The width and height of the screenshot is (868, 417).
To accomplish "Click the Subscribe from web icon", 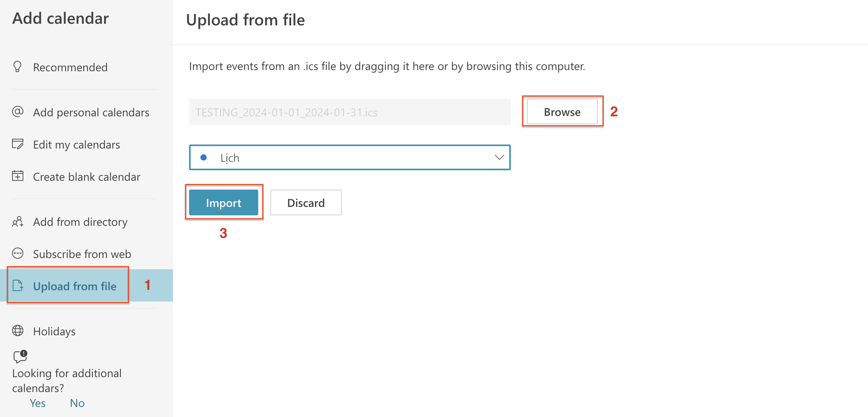I will (x=18, y=254).
